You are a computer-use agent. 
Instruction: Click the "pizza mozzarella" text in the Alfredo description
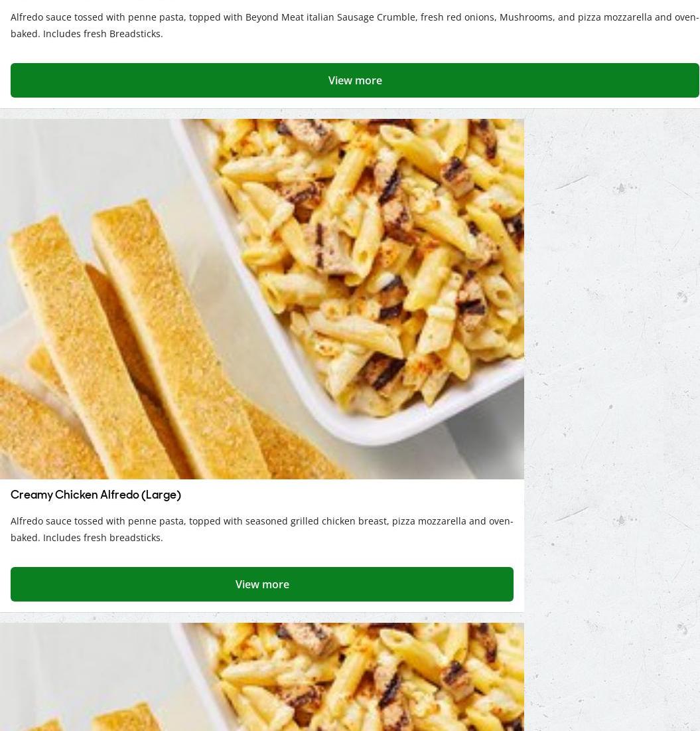point(429,521)
